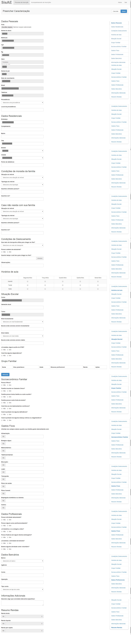Open the Procedência dropdown
The height and width of the screenshot is (644, 131).
[x=22, y=103]
